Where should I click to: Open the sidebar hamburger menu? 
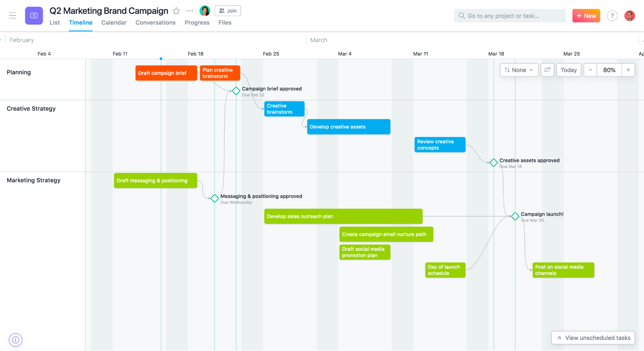13,15
